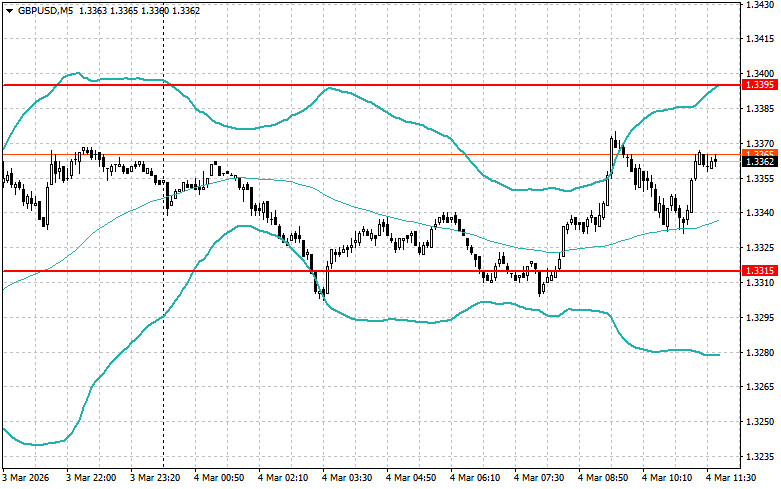Click the orange 1.3365 price label
Screen dimensions: 781x489
point(759,152)
